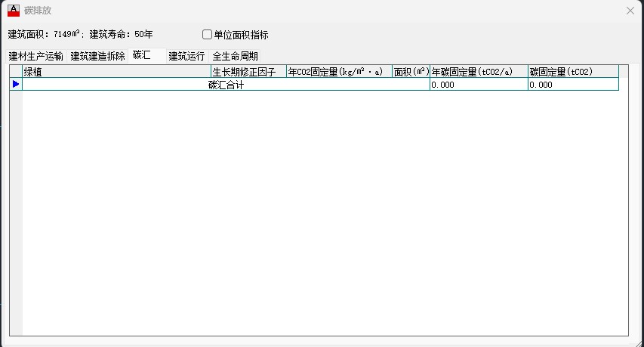This screenshot has width=644, height=347.
Task: Click the 0.000 value under 年碳固定量
Action: click(479, 85)
